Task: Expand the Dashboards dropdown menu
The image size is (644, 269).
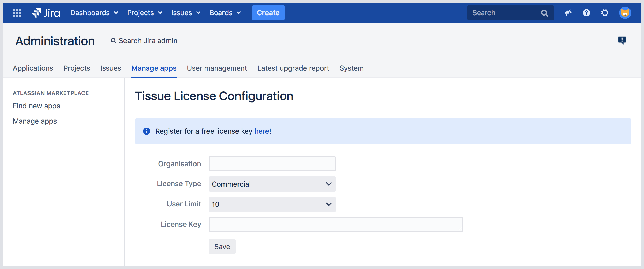Action: coord(94,13)
